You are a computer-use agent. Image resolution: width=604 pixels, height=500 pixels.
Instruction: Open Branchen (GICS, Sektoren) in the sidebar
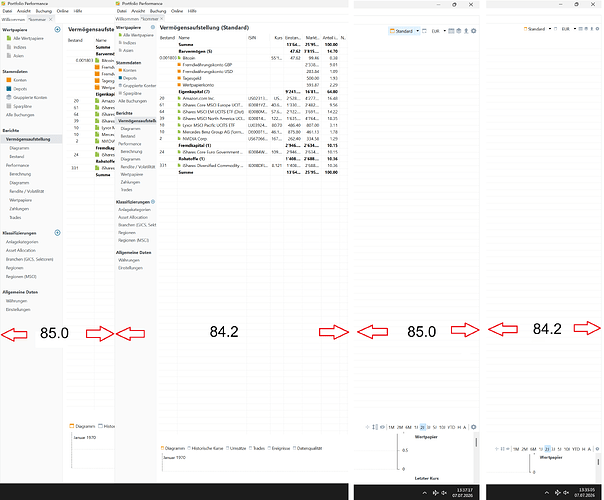point(30,259)
